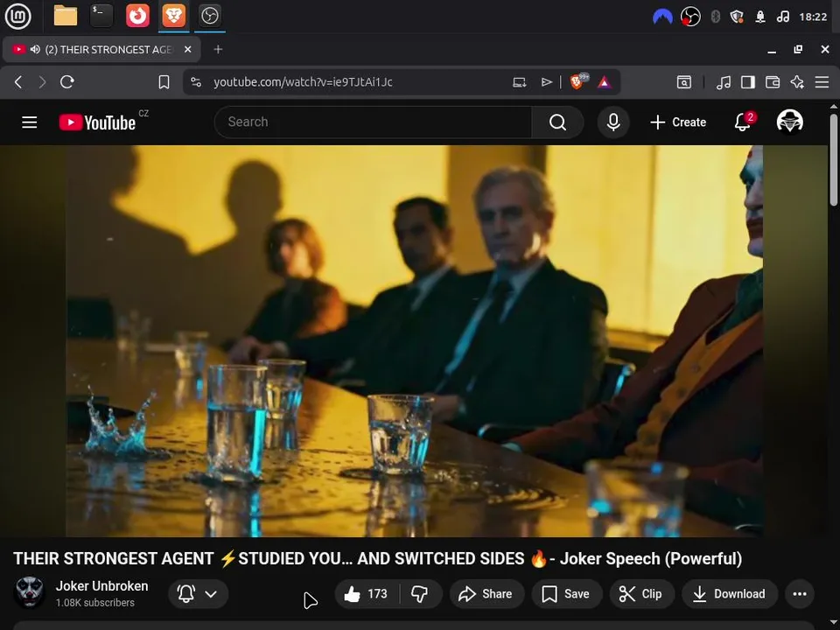Switch to the OBS Studio taskbar icon
The height and width of the screenshot is (630, 840).
209,16
